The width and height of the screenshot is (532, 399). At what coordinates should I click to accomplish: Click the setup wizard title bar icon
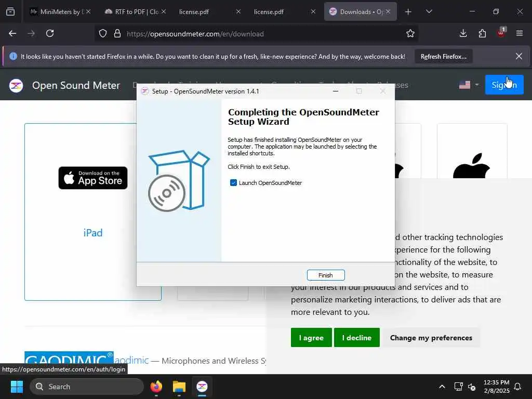(x=145, y=91)
